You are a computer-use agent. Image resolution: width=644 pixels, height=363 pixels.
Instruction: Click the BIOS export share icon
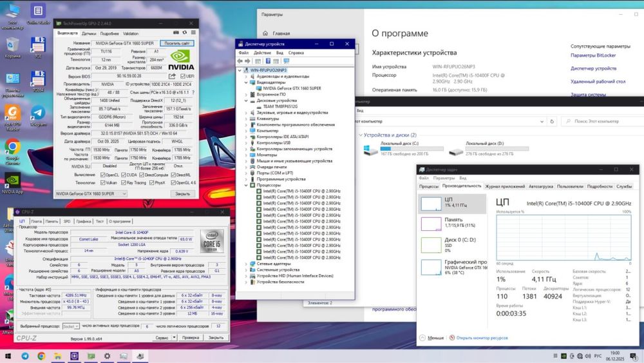pyautogui.click(x=172, y=75)
